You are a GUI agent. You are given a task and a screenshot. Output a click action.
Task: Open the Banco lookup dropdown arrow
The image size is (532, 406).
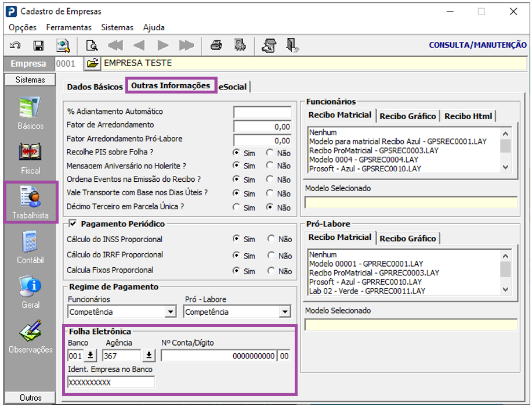pos(91,355)
